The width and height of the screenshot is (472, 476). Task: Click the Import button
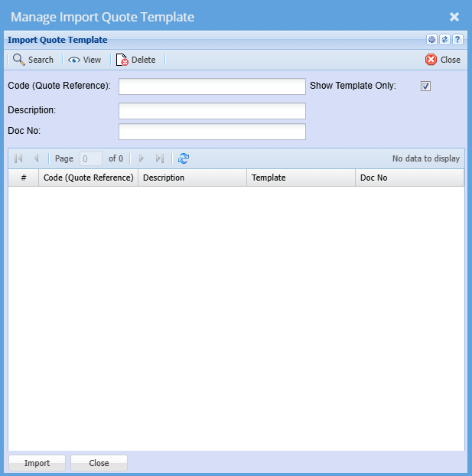[x=37, y=463]
